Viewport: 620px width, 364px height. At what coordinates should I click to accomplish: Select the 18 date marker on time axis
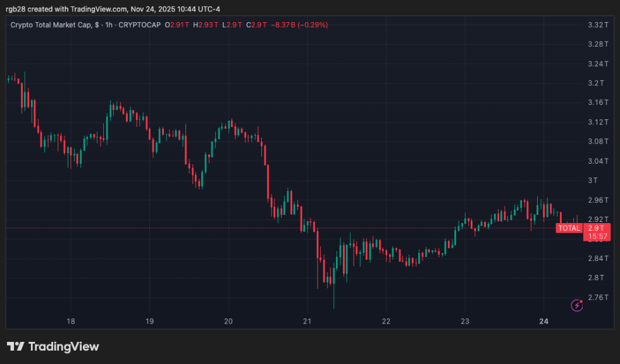coord(71,322)
